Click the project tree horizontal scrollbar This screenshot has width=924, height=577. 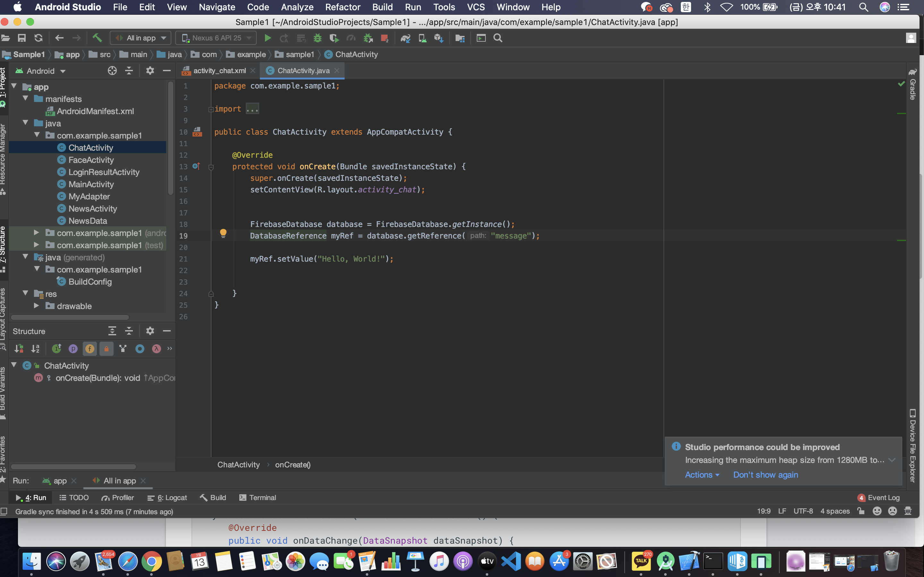click(70, 317)
